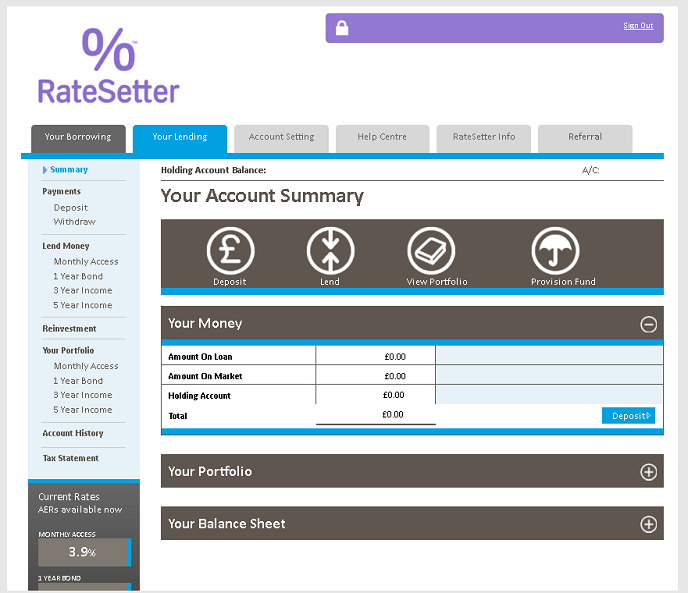The width and height of the screenshot is (688, 593).
Task: Open 5 Year Income under Your Portfolio
Action: click(x=83, y=410)
